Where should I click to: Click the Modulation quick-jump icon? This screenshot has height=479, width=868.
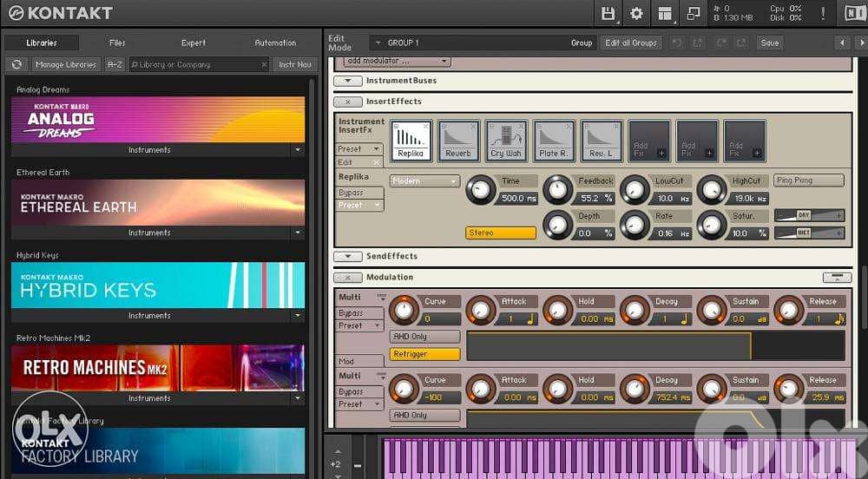tap(837, 278)
